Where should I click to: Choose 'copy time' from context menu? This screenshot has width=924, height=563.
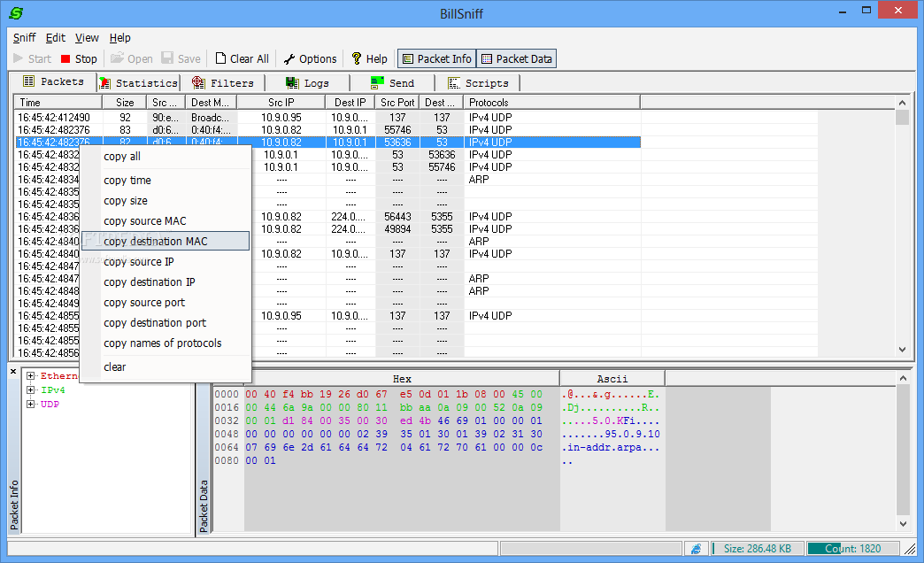pyautogui.click(x=165, y=181)
